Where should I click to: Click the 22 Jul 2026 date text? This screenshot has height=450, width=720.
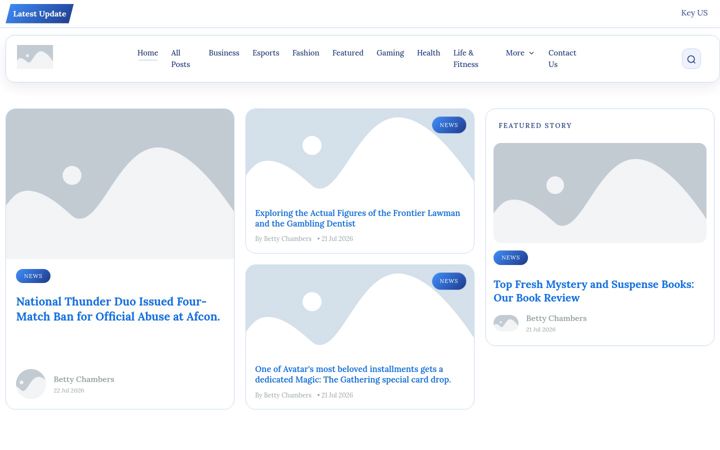pos(69,390)
